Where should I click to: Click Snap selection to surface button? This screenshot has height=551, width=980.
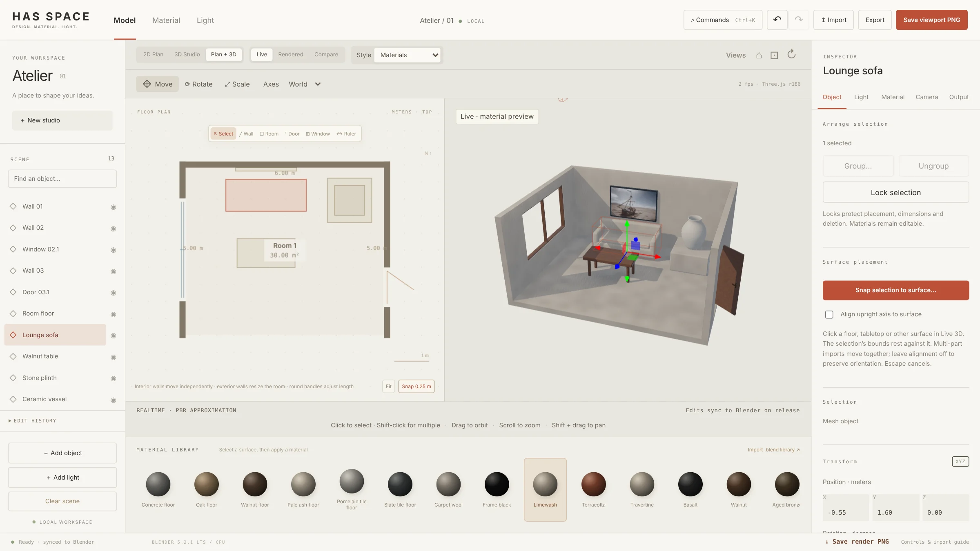(x=895, y=290)
